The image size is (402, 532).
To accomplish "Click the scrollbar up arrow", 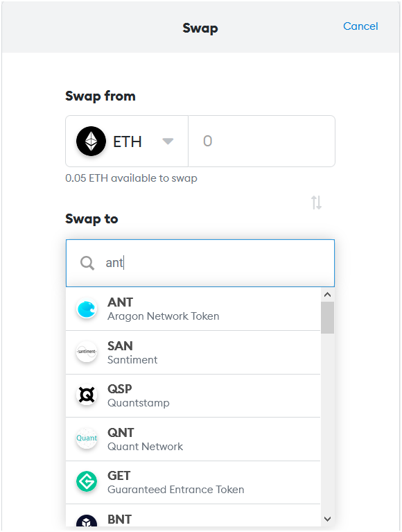I will 327,295.
